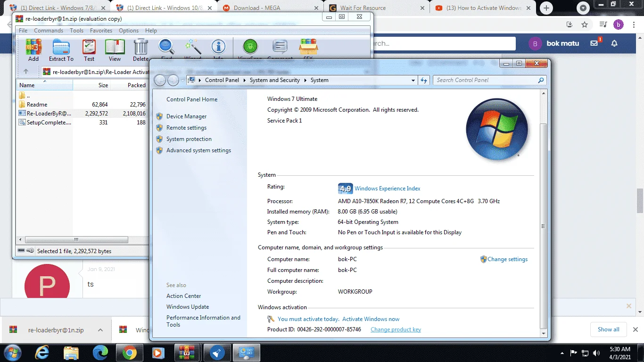Open the Commands menu in WinRAR
This screenshot has width=644, height=362.
point(49,31)
